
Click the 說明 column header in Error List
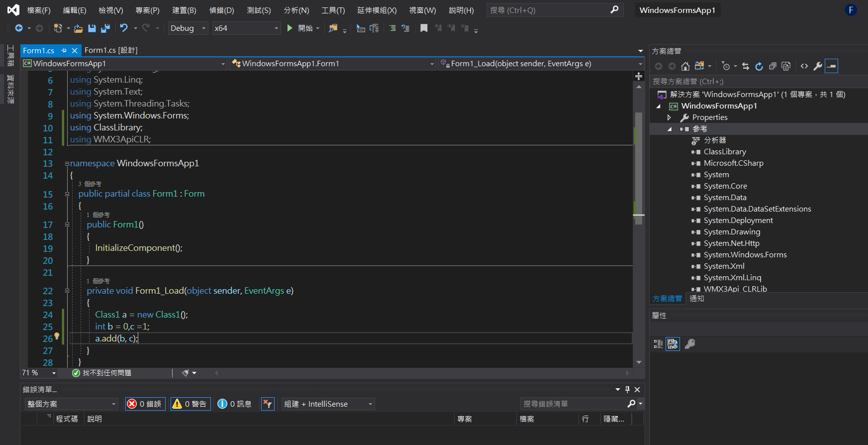[x=95, y=419]
